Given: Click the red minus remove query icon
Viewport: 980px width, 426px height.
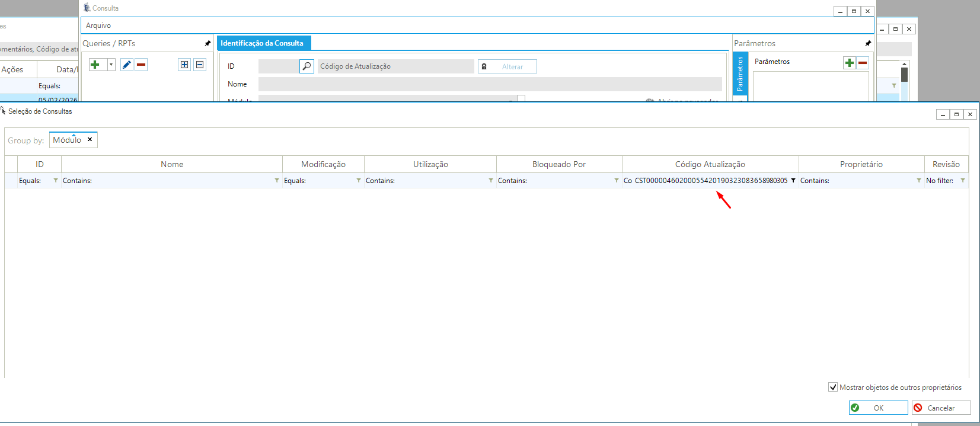Looking at the screenshot, I should click(x=141, y=65).
